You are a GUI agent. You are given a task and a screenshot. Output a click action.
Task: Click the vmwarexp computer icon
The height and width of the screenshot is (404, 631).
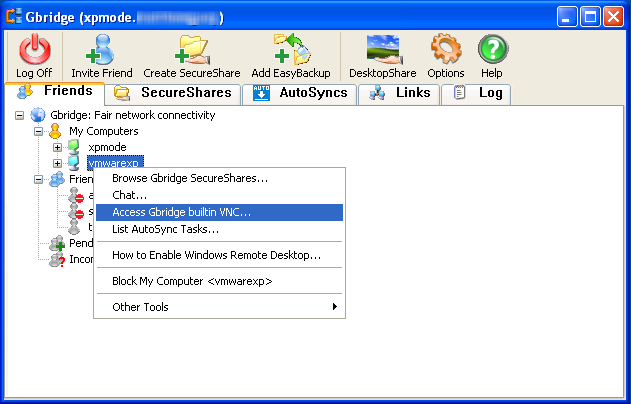click(74, 163)
